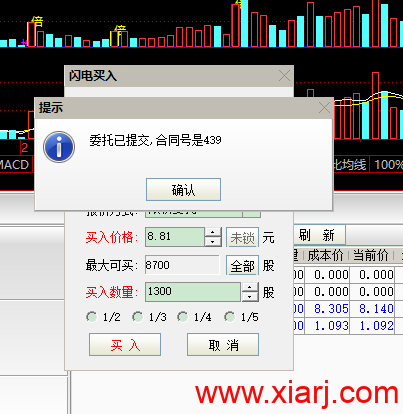Screen dimensions: 403x414
Task: Click the 确认 button in the dialog
Action: point(183,190)
